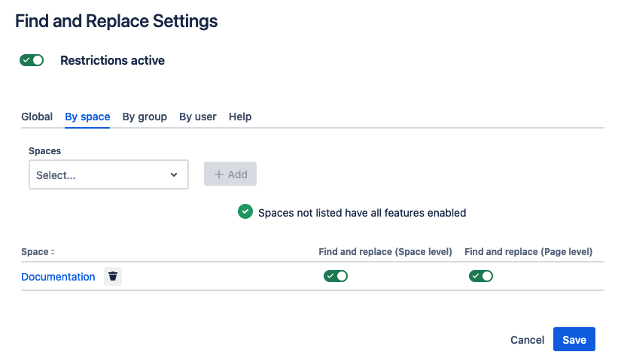
Task: Open the Documentation space link
Action: click(58, 277)
